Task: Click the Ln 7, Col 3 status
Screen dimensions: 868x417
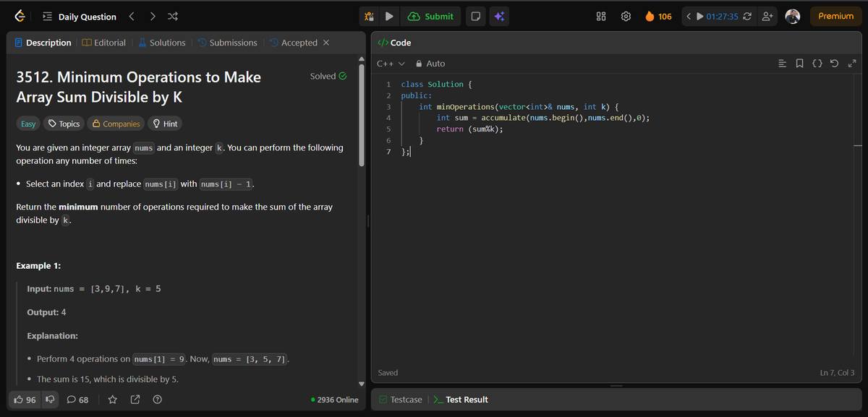Action: coord(837,373)
